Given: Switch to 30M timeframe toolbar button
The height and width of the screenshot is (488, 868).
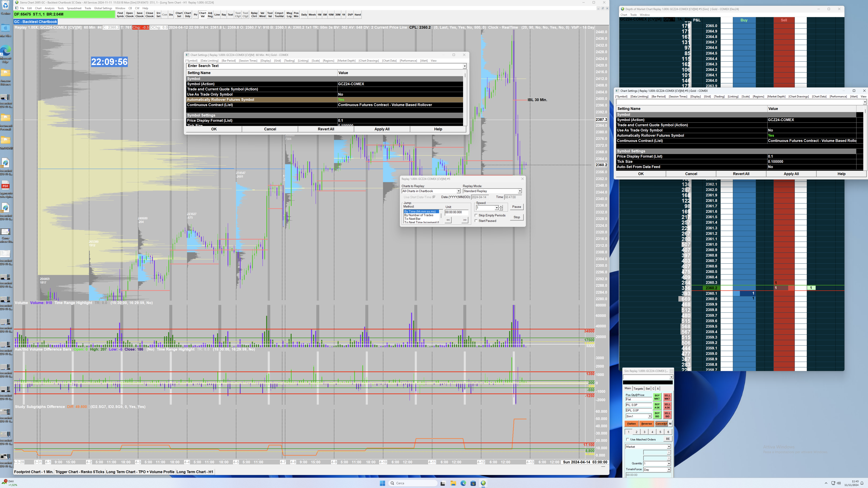Looking at the screenshot, I should (338, 14).
